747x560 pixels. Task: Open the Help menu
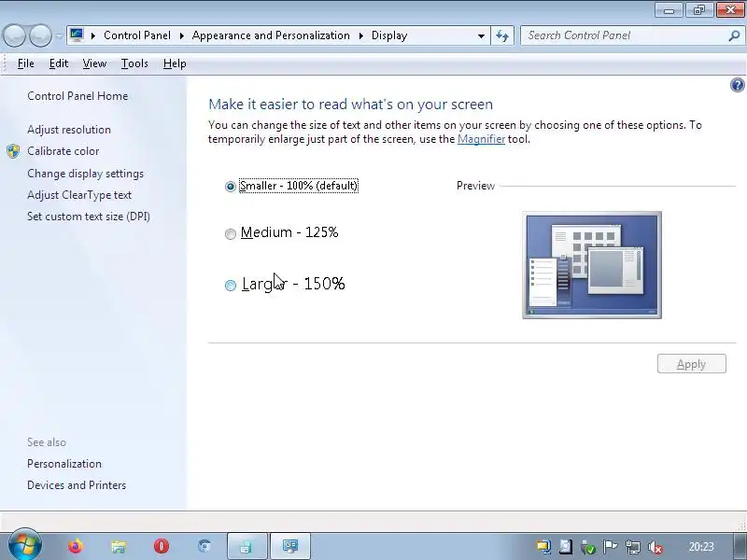[x=175, y=63]
